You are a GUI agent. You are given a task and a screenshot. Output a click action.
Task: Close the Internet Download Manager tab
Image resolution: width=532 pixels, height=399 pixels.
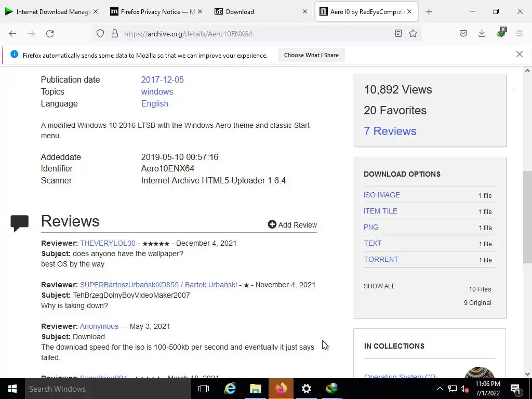point(96,12)
